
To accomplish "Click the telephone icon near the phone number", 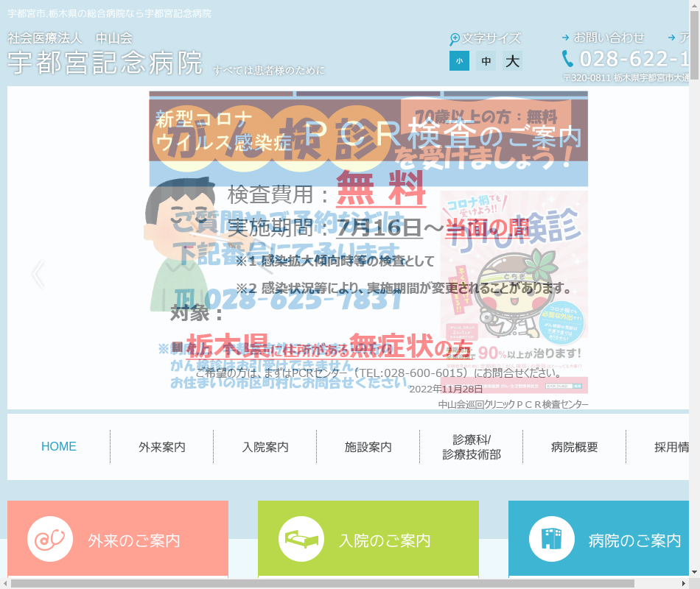I will pyautogui.click(x=567, y=59).
